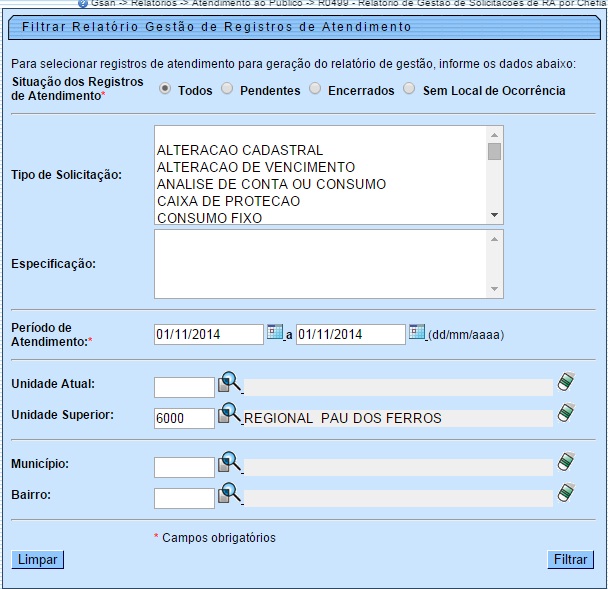
Task: Click the Município code field
Action: point(184,467)
